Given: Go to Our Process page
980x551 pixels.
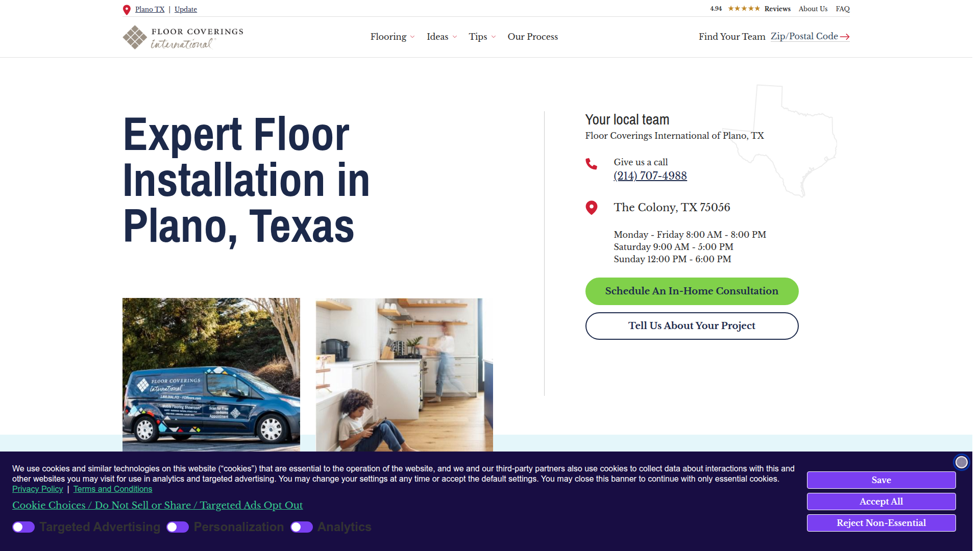Looking at the screenshot, I should pyautogui.click(x=532, y=37).
